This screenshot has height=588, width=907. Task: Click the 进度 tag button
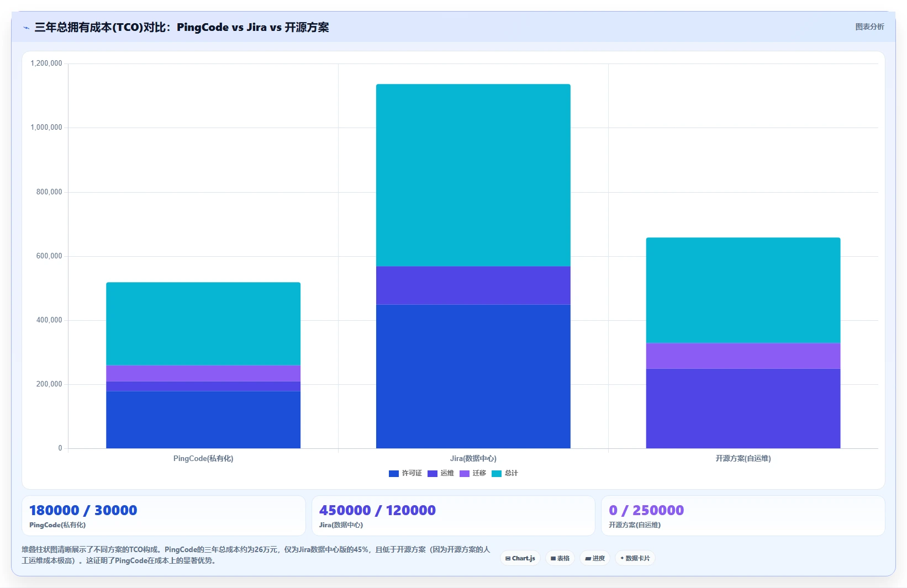point(595,558)
